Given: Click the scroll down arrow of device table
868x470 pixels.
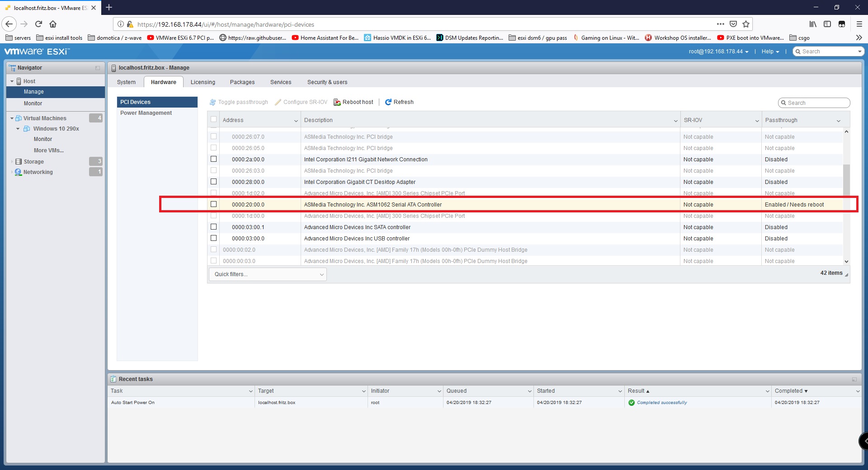Looking at the screenshot, I should click(x=847, y=261).
